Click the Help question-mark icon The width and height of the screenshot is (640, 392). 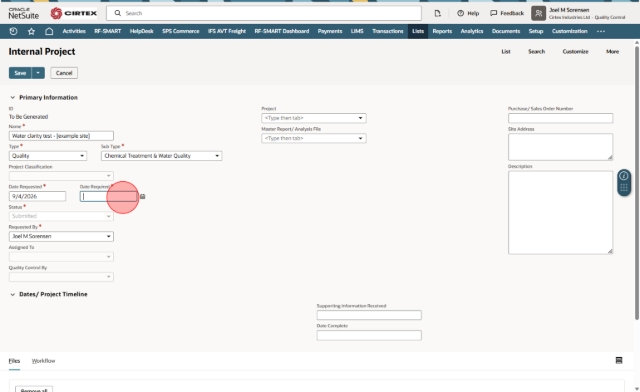460,13
